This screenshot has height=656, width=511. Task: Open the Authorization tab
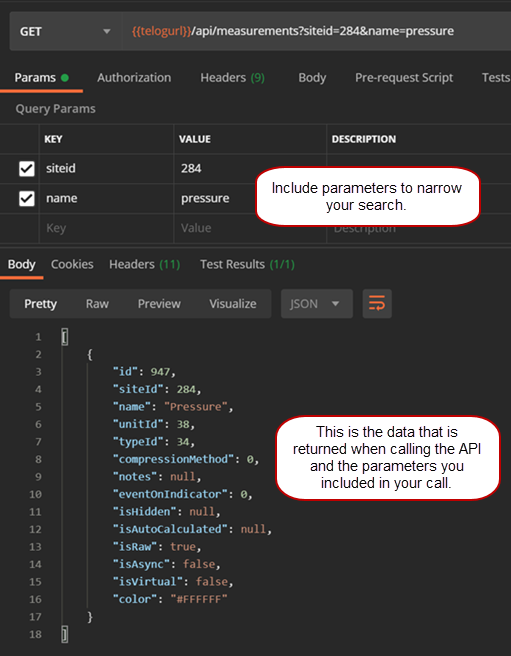134,78
